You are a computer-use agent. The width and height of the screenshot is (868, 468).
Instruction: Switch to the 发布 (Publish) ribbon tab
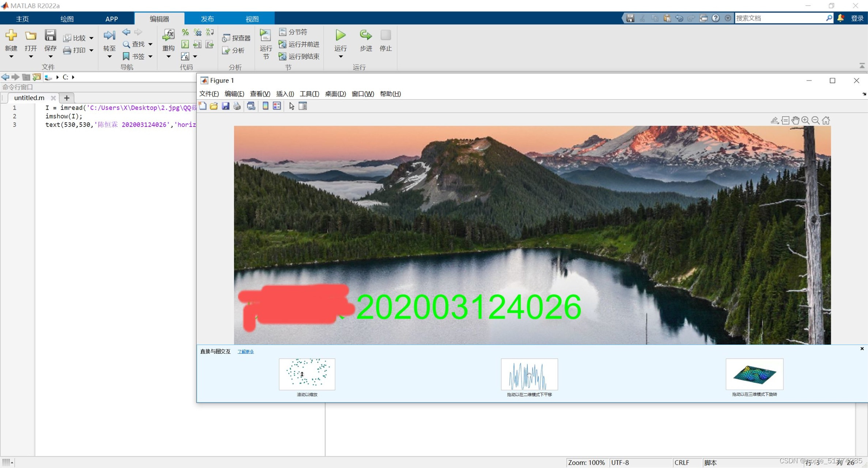coord(207,19)
